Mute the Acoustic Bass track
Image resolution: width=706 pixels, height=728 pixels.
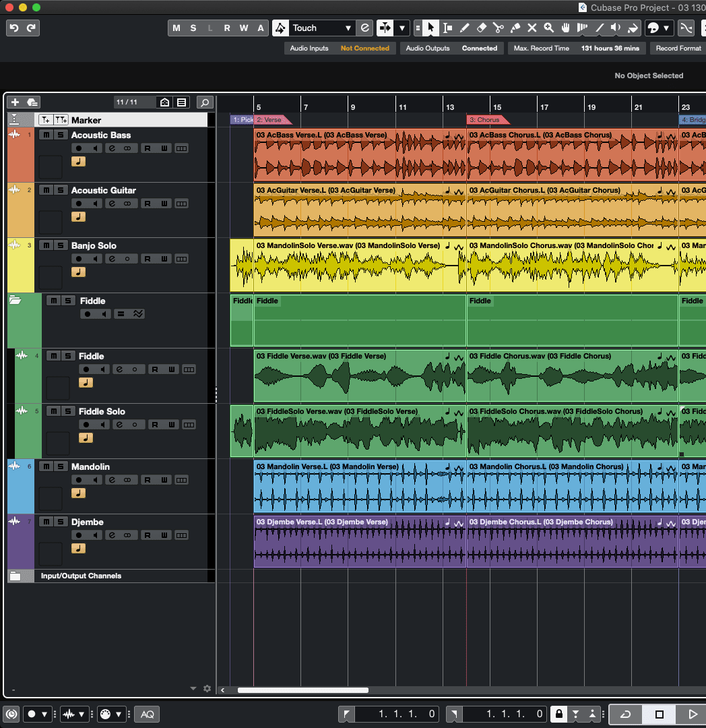pos(46,135)
